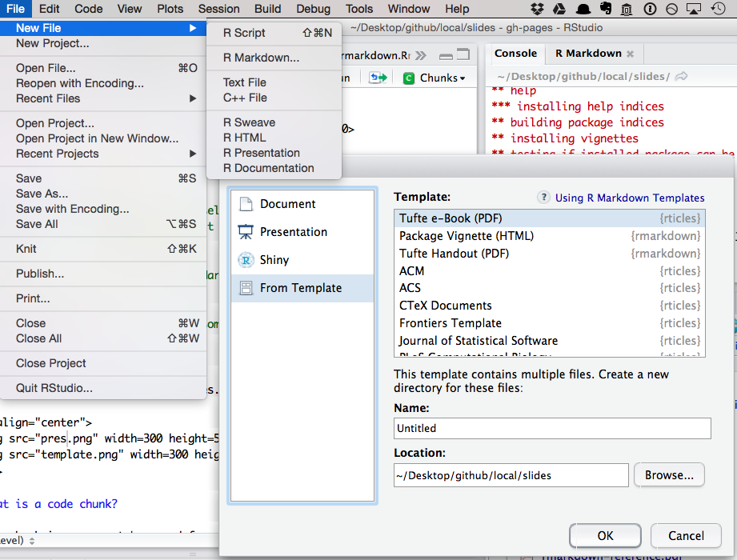
Task: Click the re-run previous region icon
Action: (x=378, y=78)
